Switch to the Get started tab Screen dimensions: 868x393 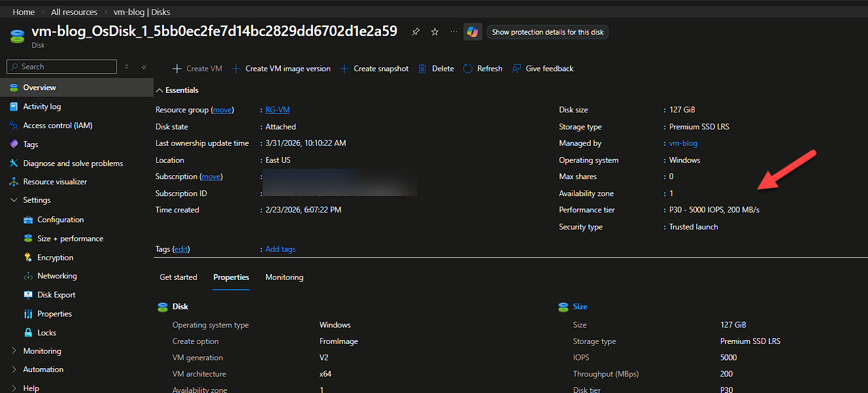[x=178, y=277]
